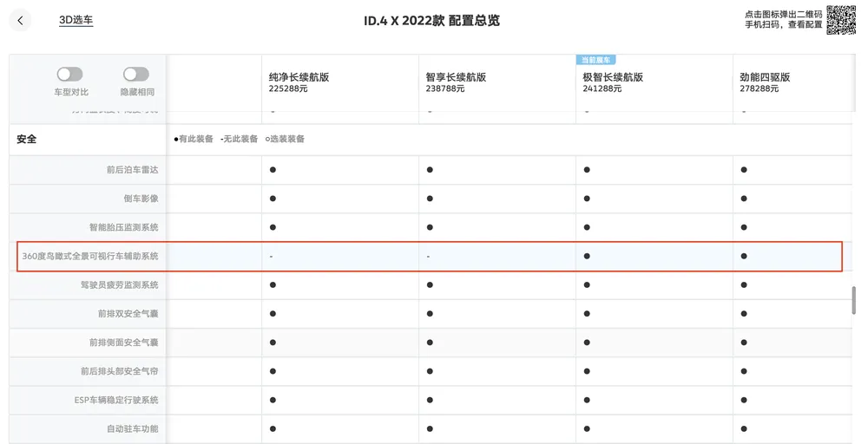This screenshot has width=868, height=444.
Task: Click the 倒车影像 row label
Action: click(x=141, y=199)
